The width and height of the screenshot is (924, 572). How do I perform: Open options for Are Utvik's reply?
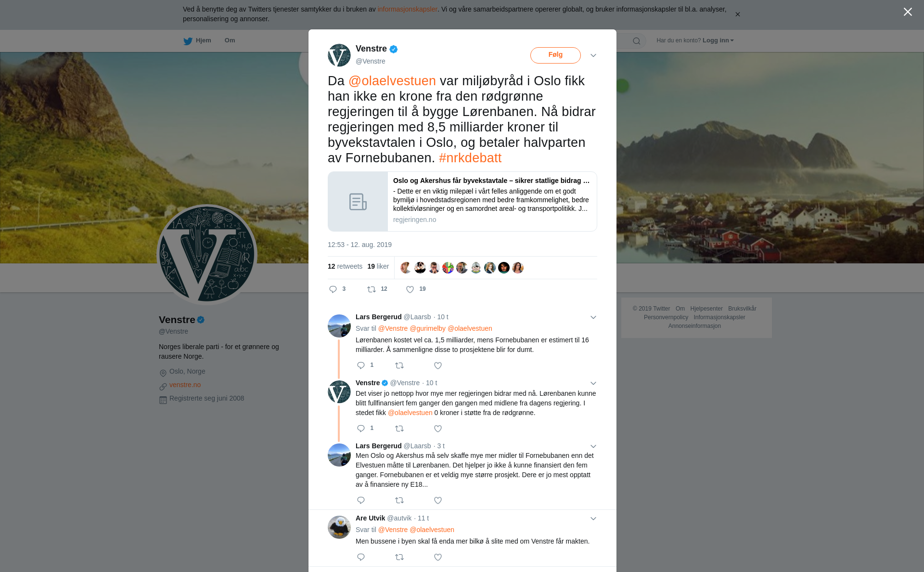(593, 519)
